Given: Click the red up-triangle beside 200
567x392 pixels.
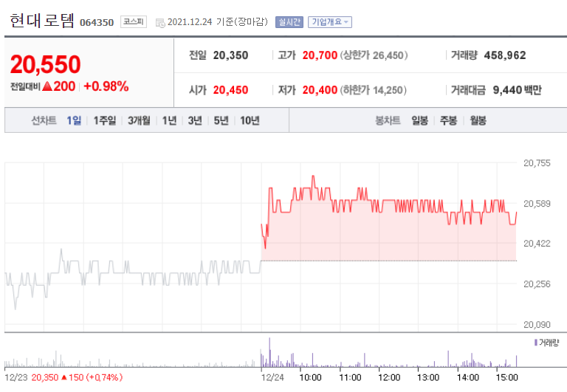Looking at the screenshot, I should (x=47, y=86).
